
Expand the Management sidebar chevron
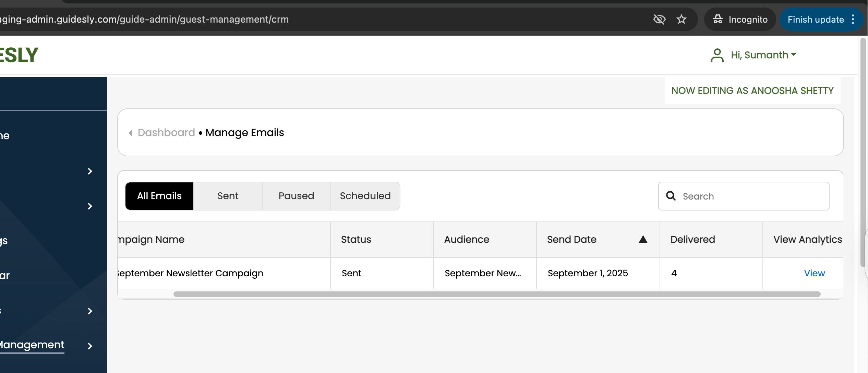tap(90, 346)
